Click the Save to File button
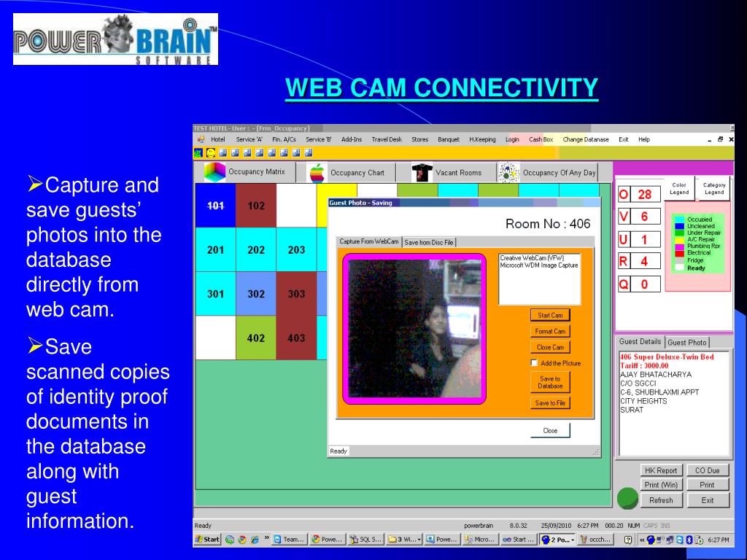The width and height of the screenshot is (747, 560). pyautogui.click(x=550, y=402)
